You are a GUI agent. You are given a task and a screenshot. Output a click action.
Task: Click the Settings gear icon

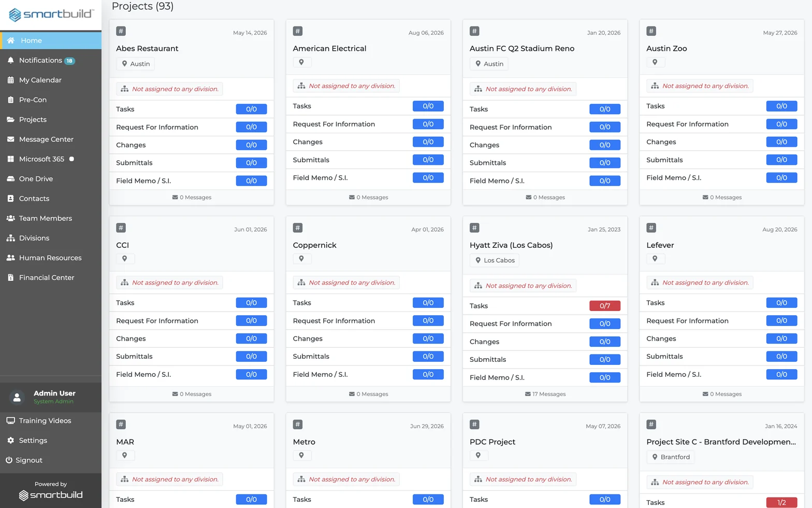tap(10, 440)
